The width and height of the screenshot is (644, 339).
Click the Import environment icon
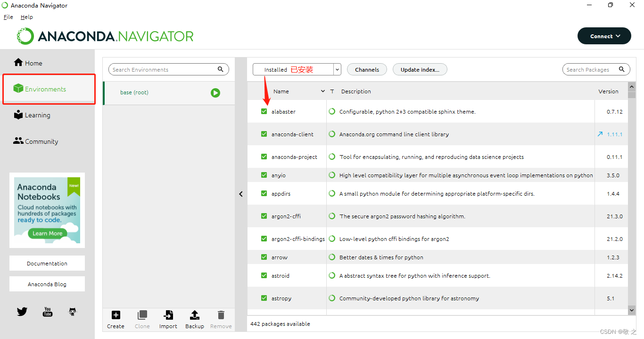(x=168, y=315)
